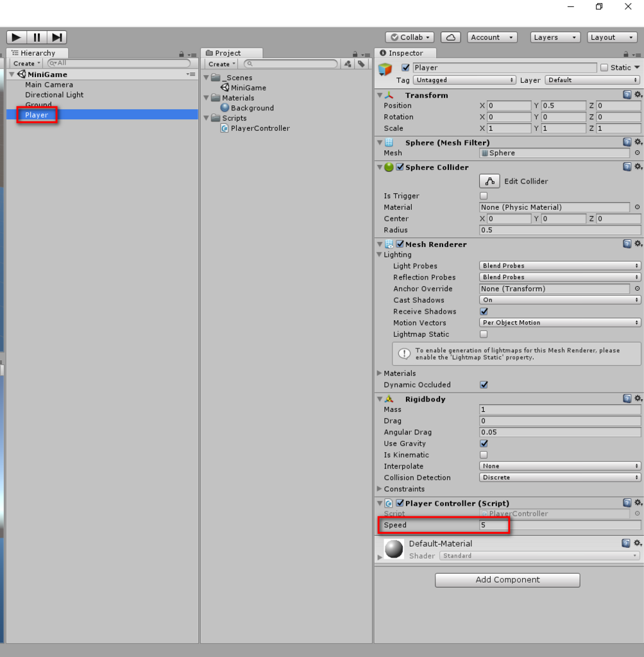The image size is (644, 657).
Task: Open Player Controller script gear menu
Action: click(638, 503)
